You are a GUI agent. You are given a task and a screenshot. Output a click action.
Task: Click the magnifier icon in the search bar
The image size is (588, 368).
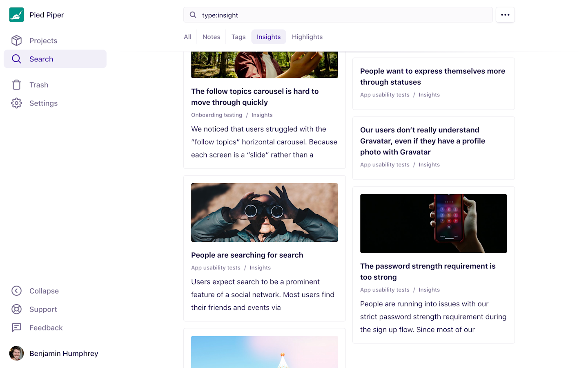193,15
